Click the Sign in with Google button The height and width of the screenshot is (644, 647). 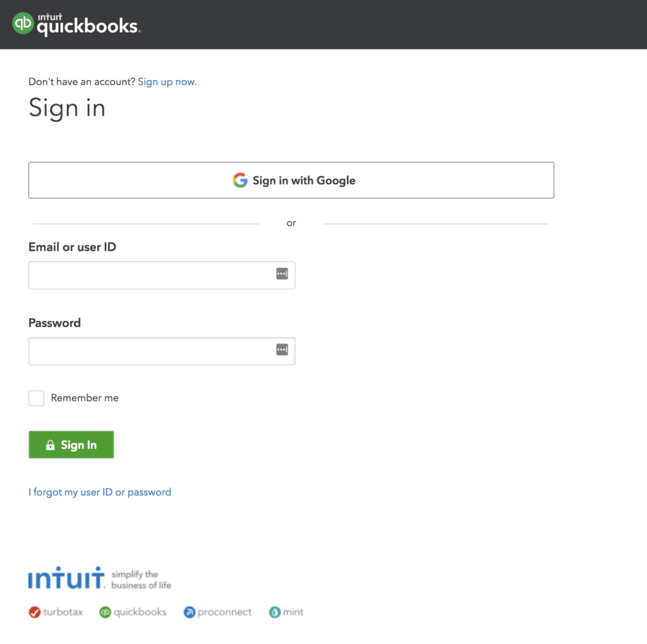pyautogui.click(x=291, y=180)
